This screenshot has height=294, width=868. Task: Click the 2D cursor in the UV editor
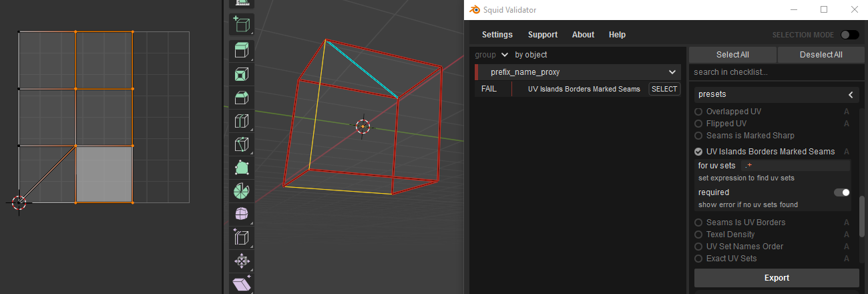19,202
